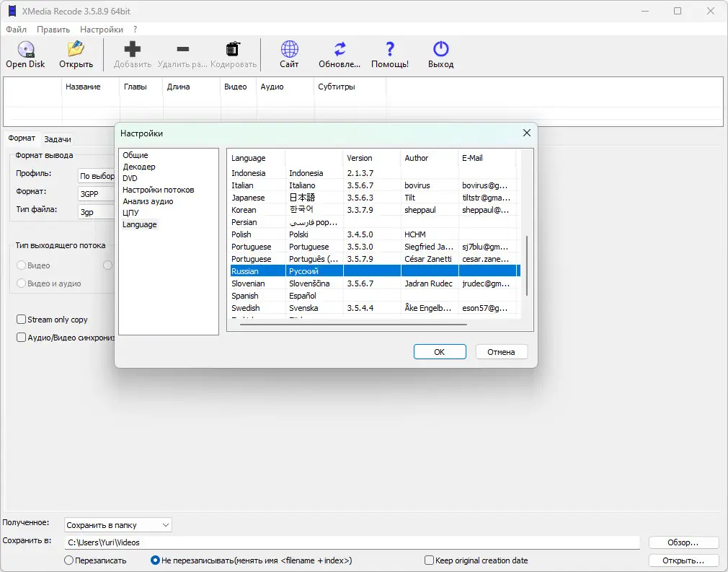Screen dimensions: 728x572
Task: Select the Slovenian language row
Action: 375,283
